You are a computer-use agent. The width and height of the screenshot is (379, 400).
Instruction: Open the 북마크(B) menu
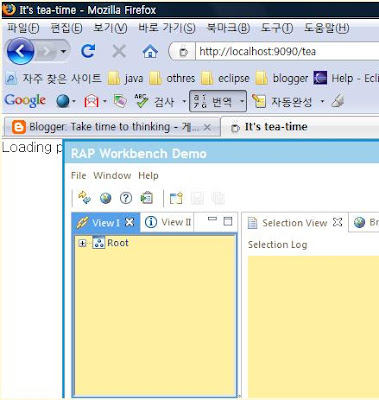point(228,28)
